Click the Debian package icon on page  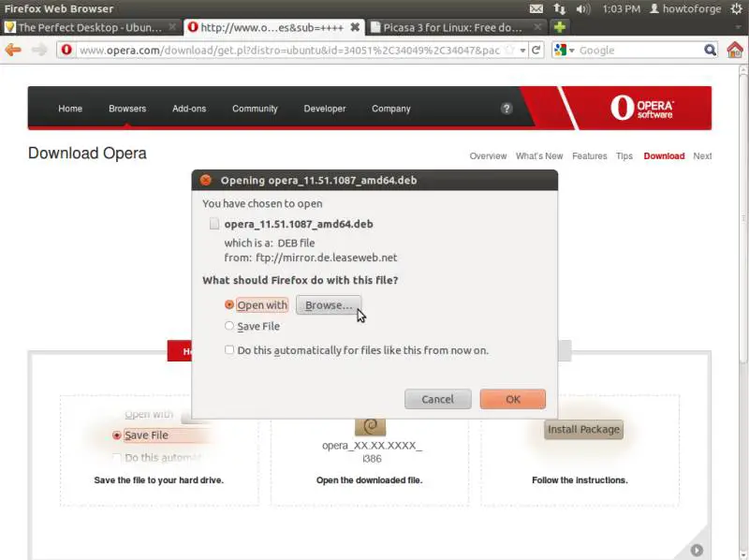(370, 427)
